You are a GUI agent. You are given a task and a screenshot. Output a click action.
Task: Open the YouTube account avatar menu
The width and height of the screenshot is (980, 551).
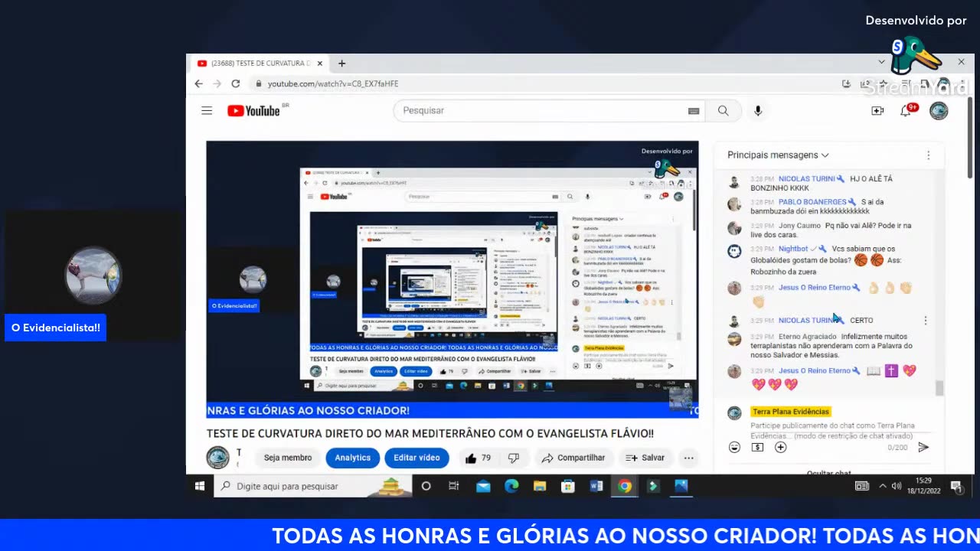click(x=939, y=111)
